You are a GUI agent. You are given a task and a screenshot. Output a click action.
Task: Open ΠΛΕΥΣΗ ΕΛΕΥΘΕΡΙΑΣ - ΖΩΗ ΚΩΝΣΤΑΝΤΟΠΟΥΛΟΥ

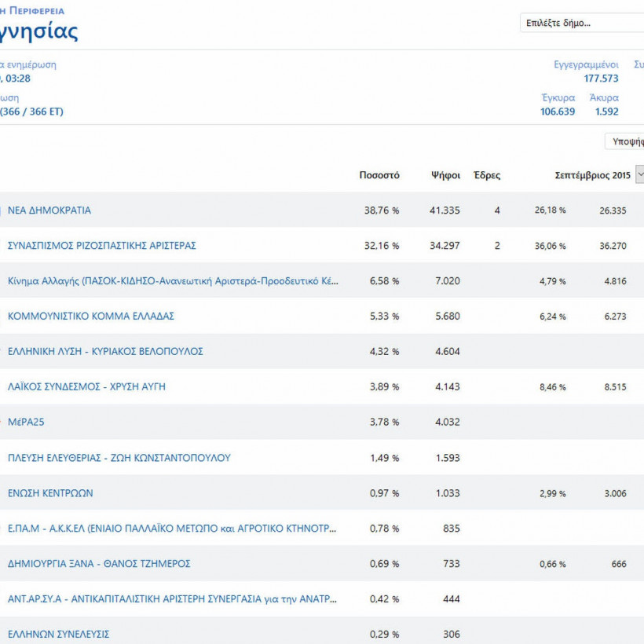pos(119,458)
